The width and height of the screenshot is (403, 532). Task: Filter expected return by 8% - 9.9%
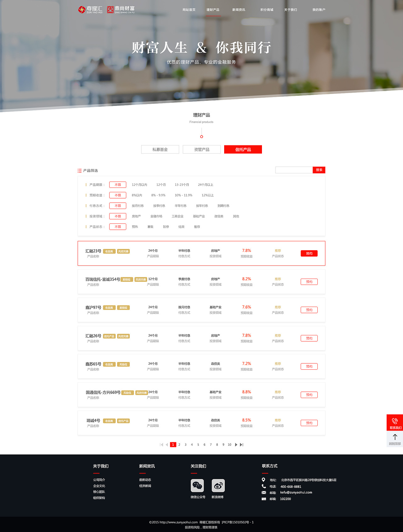click(158, 195)
